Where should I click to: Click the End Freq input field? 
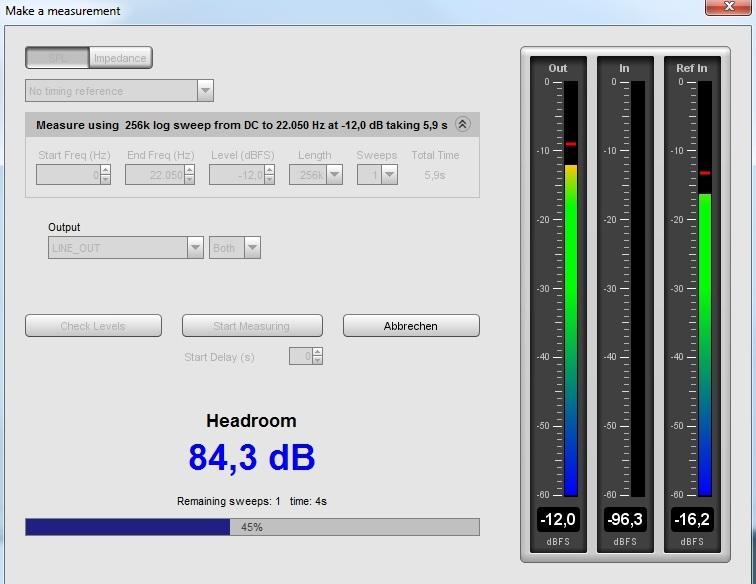point(155,175)
